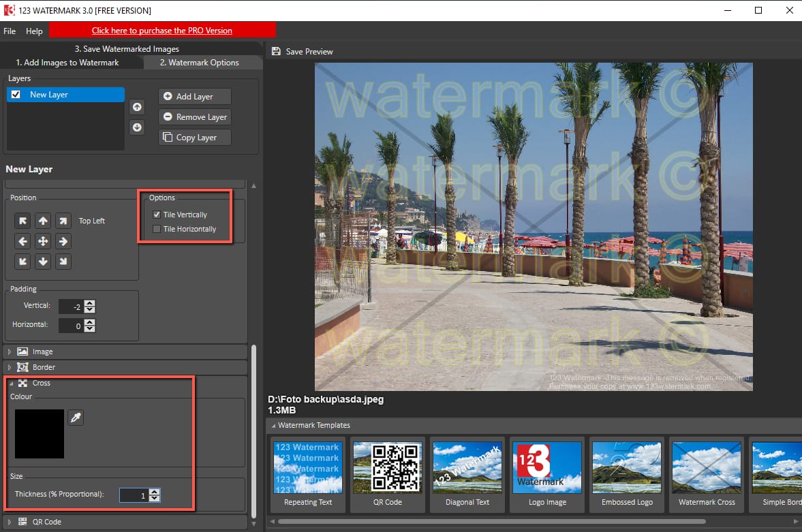Click the move layer down arrow

[137, 127]
